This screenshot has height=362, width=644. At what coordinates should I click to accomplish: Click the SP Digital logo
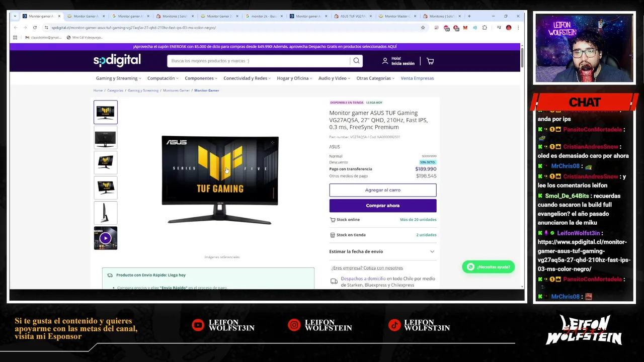coord(117,60)
